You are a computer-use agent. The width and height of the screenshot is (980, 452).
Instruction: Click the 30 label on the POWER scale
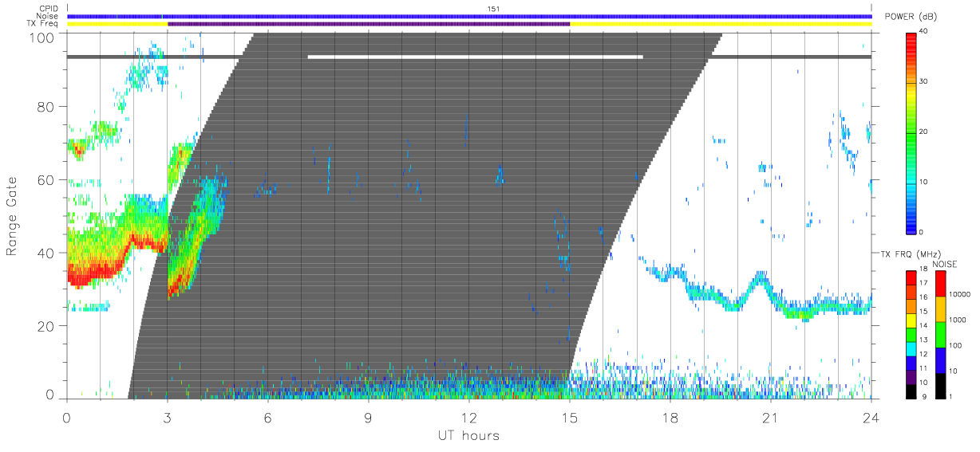[x=924, y=81]
